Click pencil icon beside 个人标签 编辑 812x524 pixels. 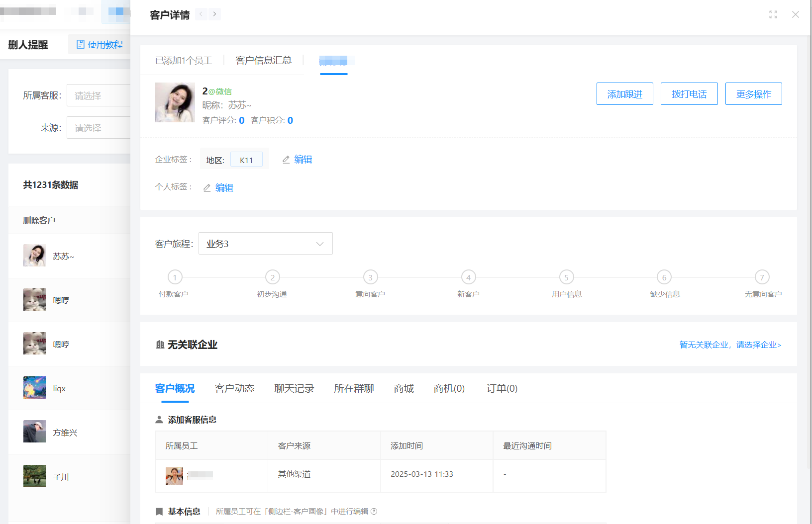(x=207, y=188)
